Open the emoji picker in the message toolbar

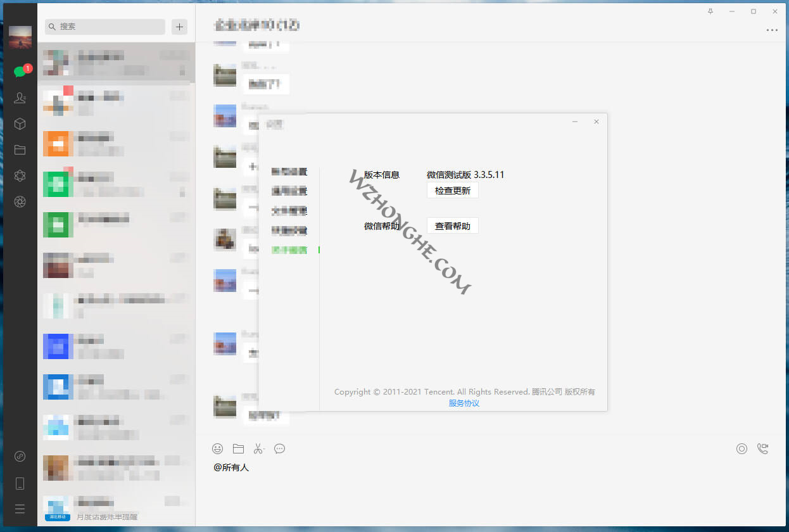coord(218,448)
